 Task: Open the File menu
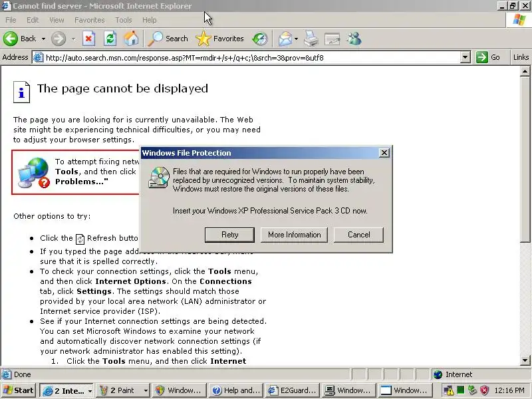tap(11, 20)
